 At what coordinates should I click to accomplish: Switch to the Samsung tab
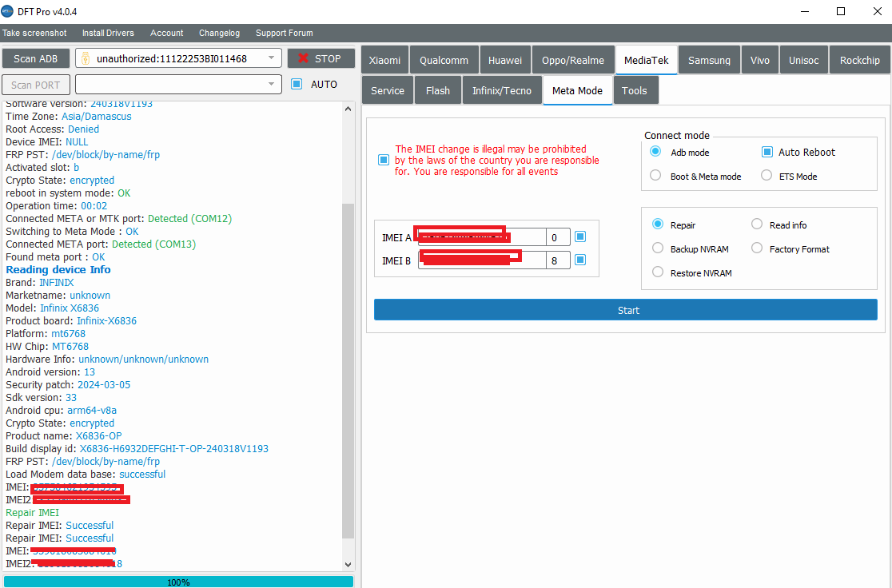pyautogui.click(x=709, y=60)
